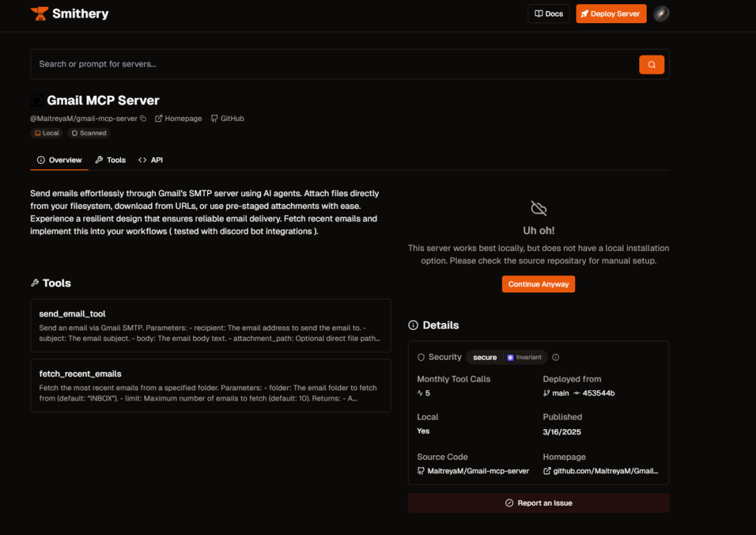The width and height of the screenshot is (756, 535).
Task: Click the Gmail MCP Server GitHub avatar icon
Action: click(36, 100)
